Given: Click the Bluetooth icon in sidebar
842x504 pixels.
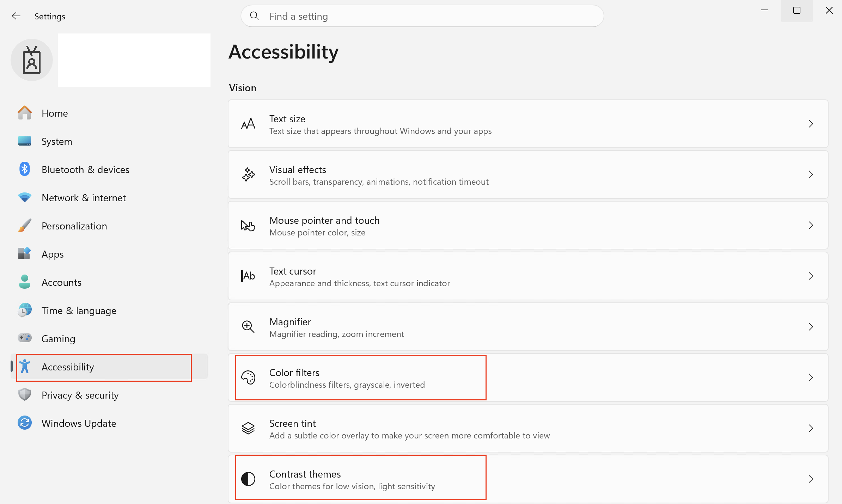Looking at the screenshot, I should pos(25,169).
